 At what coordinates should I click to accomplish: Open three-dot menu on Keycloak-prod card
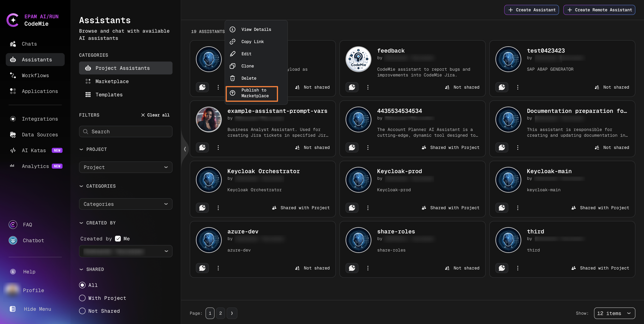click(368, 208)
